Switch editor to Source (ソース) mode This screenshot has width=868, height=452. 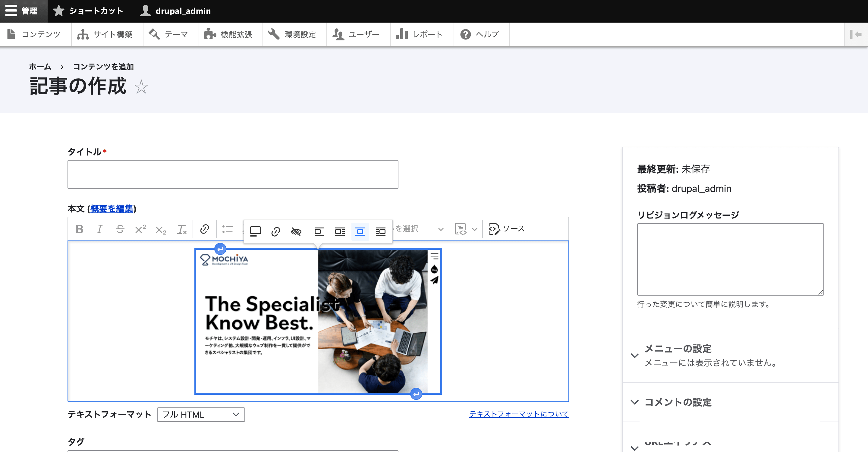(x=507, y=229)
